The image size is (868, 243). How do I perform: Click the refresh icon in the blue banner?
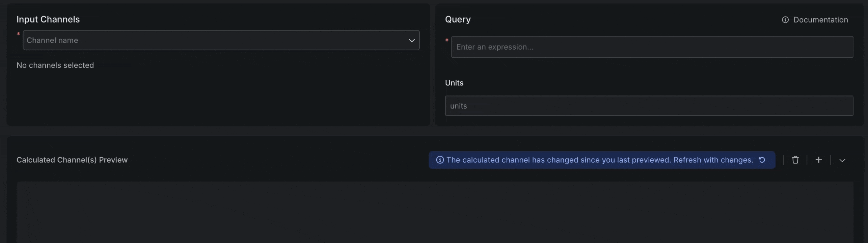point(762,160)
